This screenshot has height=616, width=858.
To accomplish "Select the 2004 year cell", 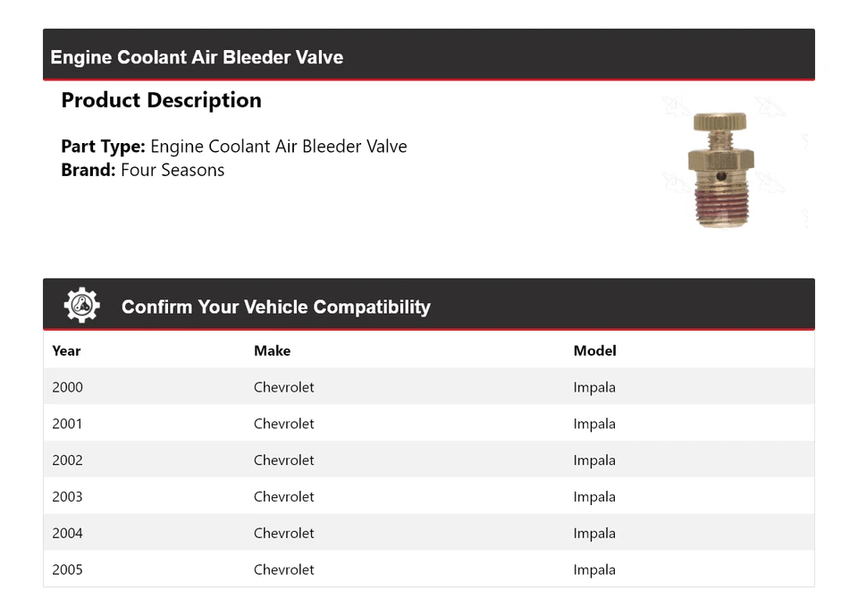I will [x=67, y=533].
